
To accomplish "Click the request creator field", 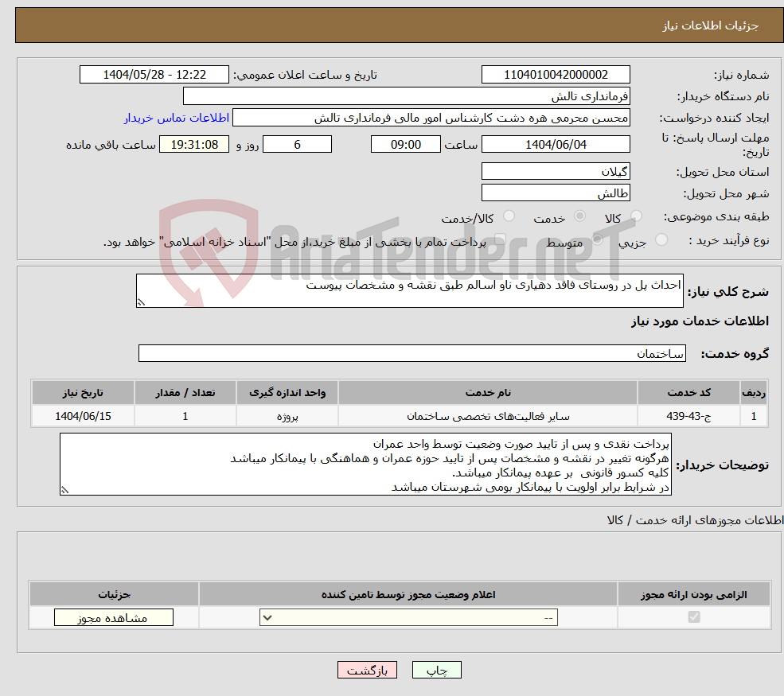I will pyautogui.click(x=431, y=118).
